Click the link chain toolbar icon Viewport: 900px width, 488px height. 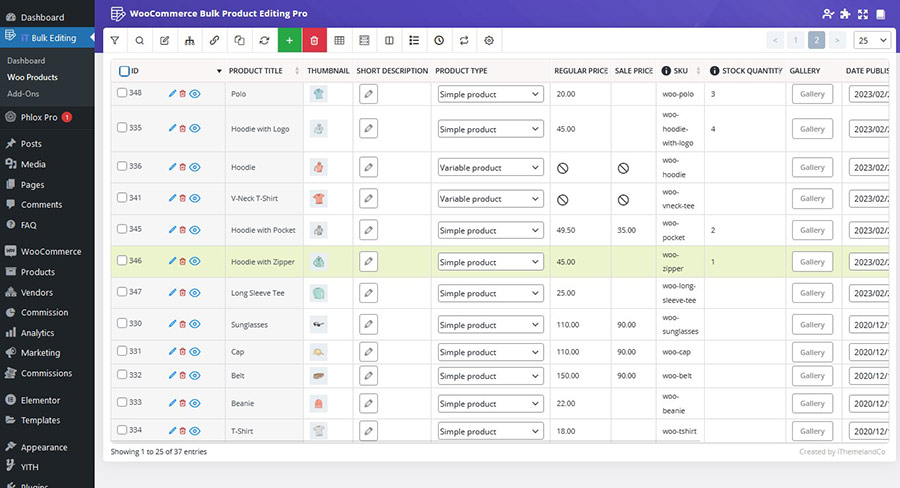[x=214, y=41]
